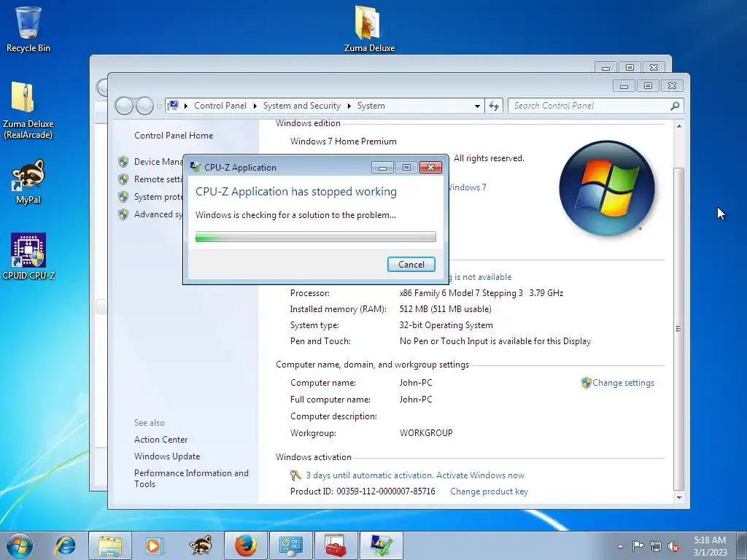Image resolution: width=747 pixels, height=560 pixels.
Task: Open the address bar history dropdown
Action: (477, 106)
